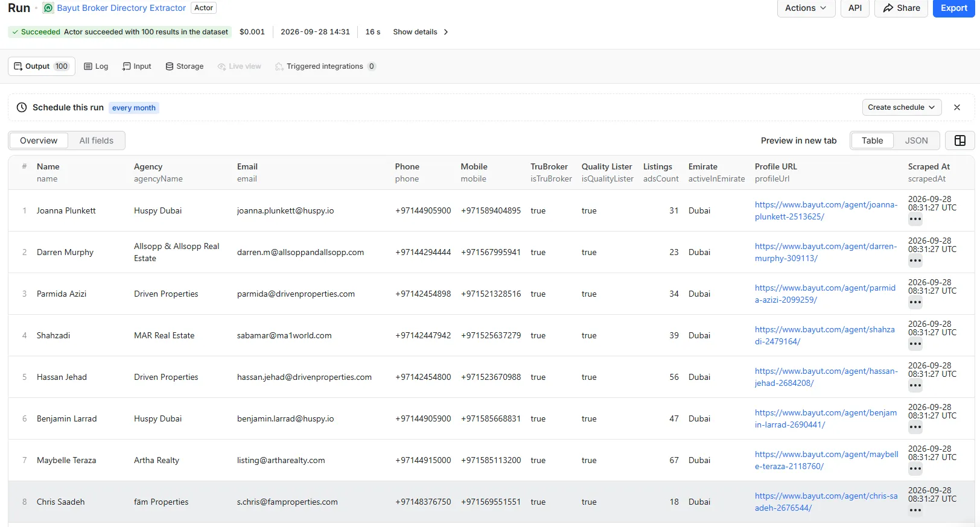Open more options for Shahzadi's scraped date
This screenshot has height=527, width=980.
[x=915, y=344]
